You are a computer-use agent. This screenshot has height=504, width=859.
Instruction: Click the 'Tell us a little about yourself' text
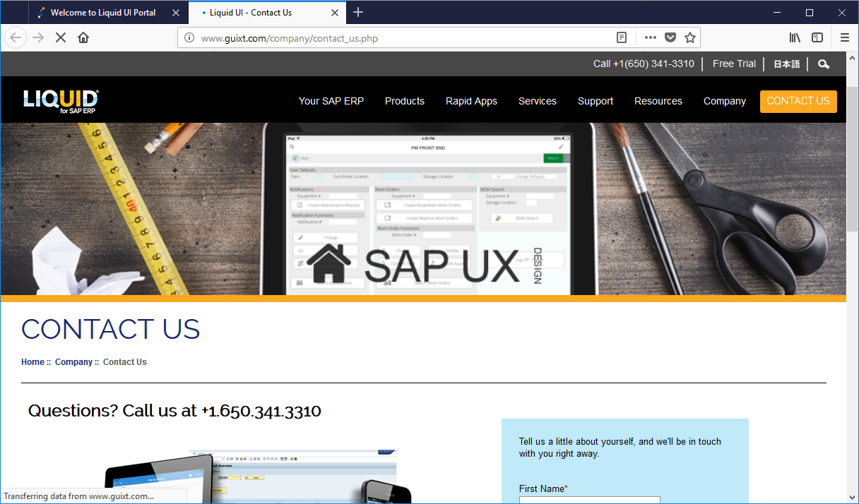click(620, 448)
